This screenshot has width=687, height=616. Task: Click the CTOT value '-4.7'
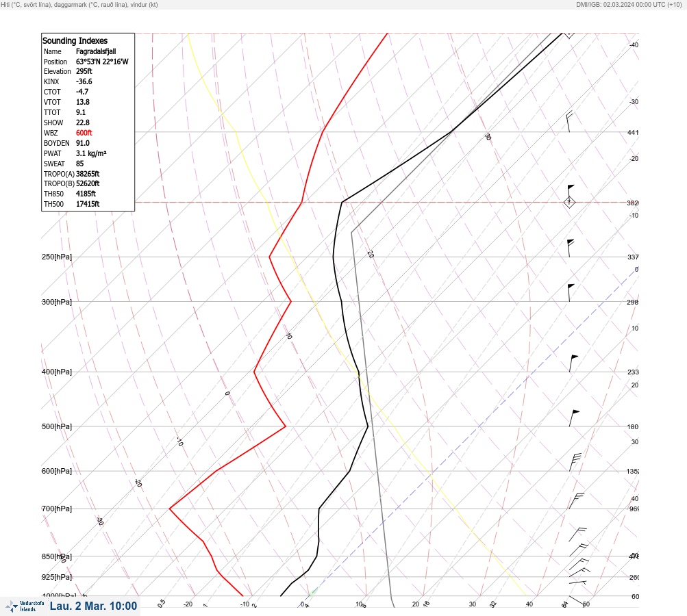(82, 92)
